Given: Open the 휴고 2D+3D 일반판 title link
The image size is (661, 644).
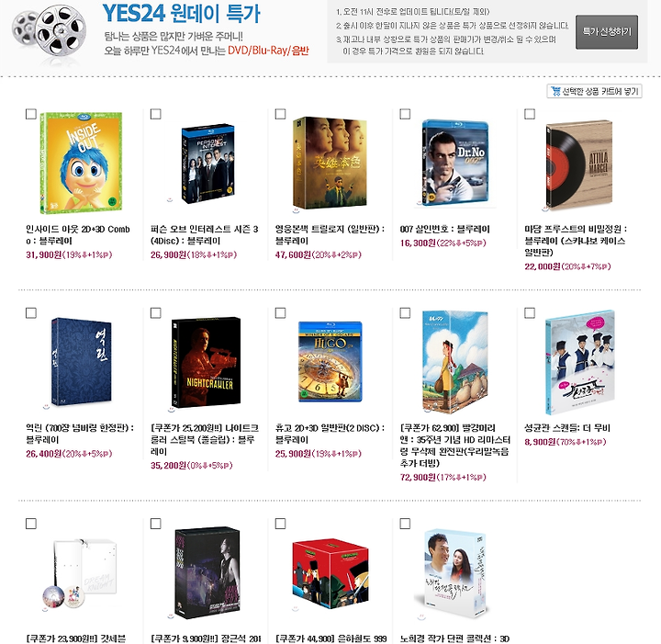Looking at the screenshot, I should [330, 434].
